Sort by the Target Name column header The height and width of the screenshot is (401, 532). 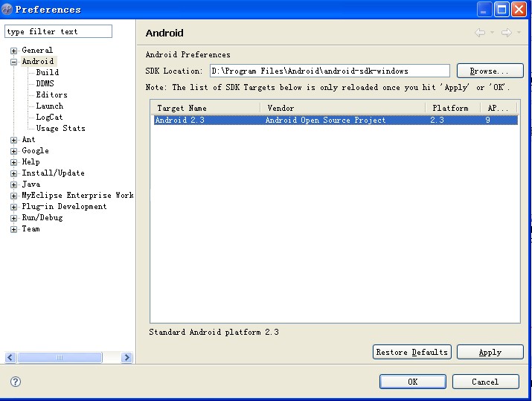click(205, 108)
